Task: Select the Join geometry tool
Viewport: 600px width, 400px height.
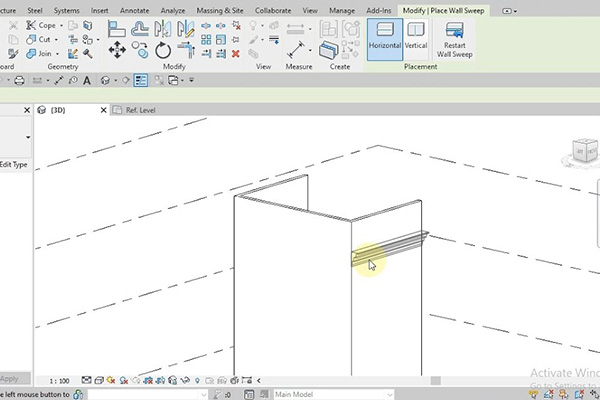Action: pos(39,54)
